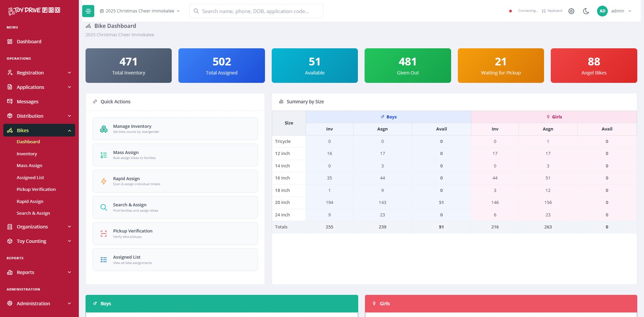Expand the Organizations menu chevron

coord(69,227)
